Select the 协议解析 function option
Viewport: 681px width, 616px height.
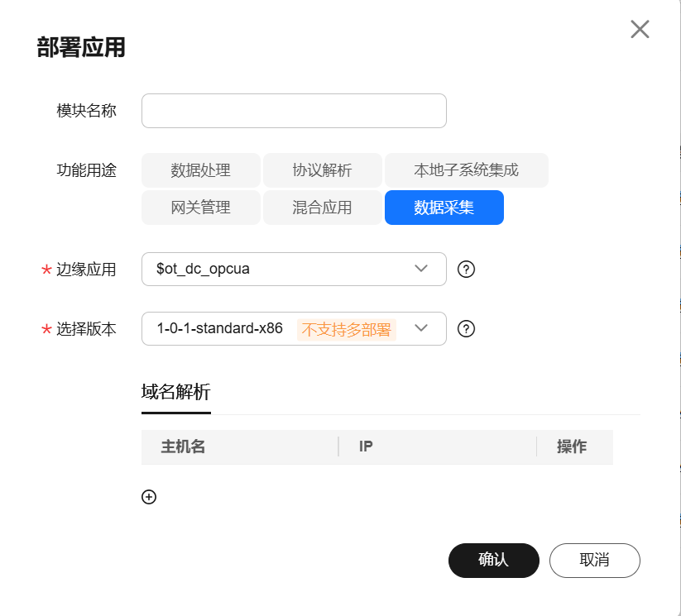coord(322,170)
